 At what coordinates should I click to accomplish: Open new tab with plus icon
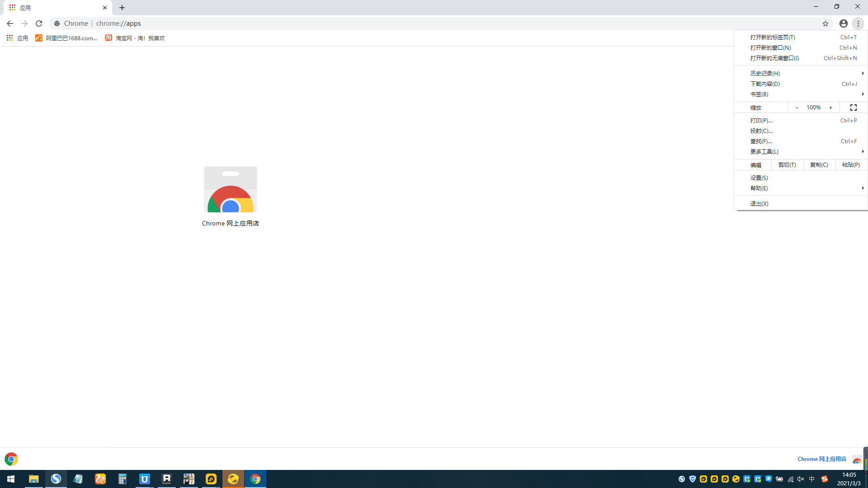122,8
